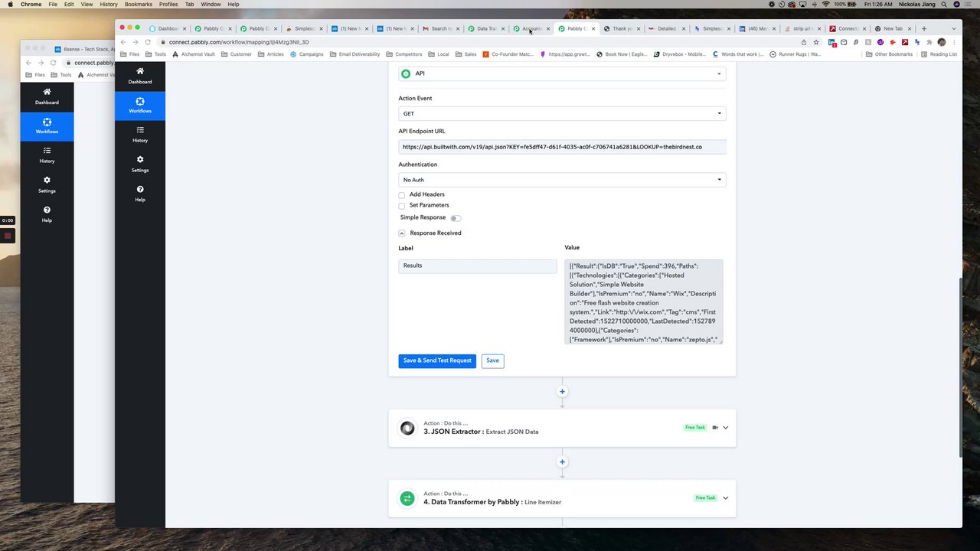This screenshot has height=551, width=980.
Task: Open the API app dropdown
Action: coord(562,73)
